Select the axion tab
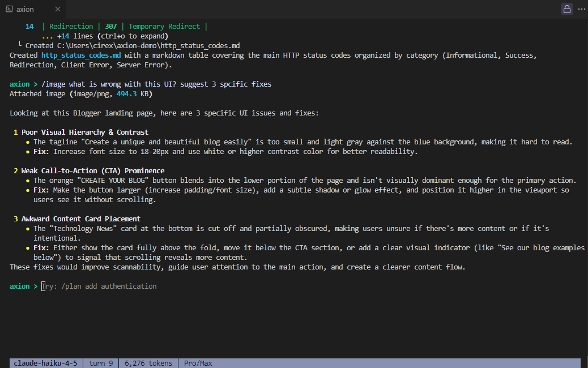Screen dimensions: 588x368 click(33, 9)
